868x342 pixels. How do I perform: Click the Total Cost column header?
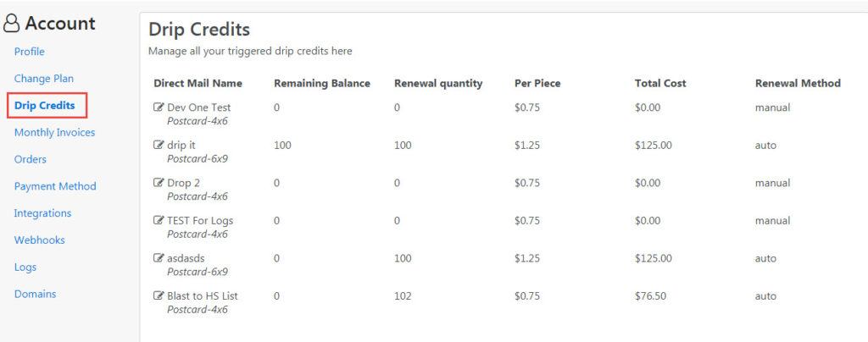coord(660,84)
